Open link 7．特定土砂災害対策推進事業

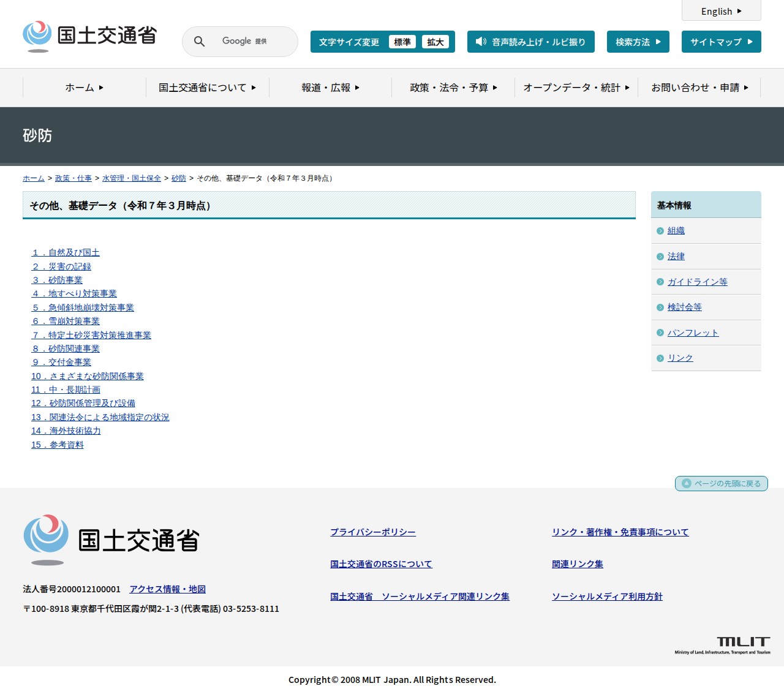91,335
